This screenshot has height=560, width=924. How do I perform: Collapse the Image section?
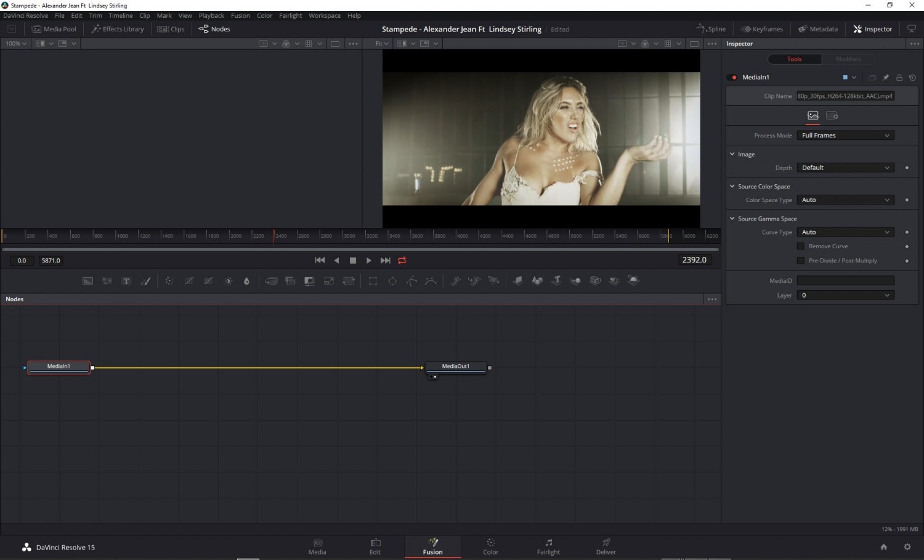732,154
